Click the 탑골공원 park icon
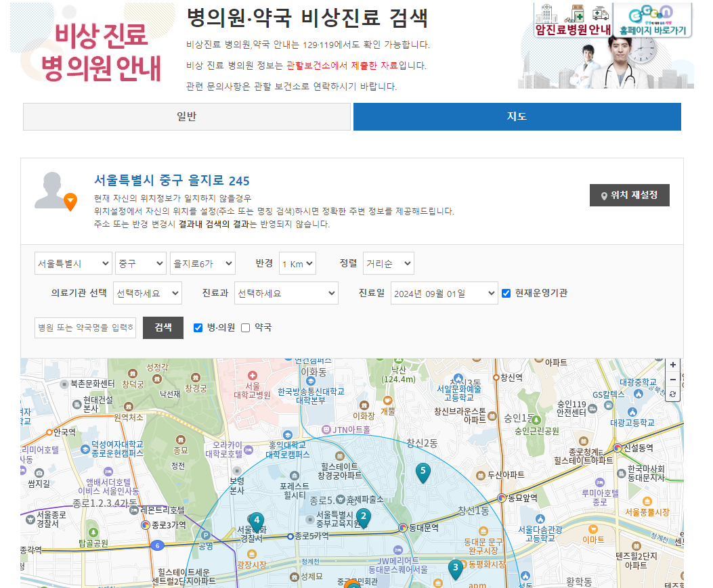The width and height of the screenshot is (713, 588). 93,532
